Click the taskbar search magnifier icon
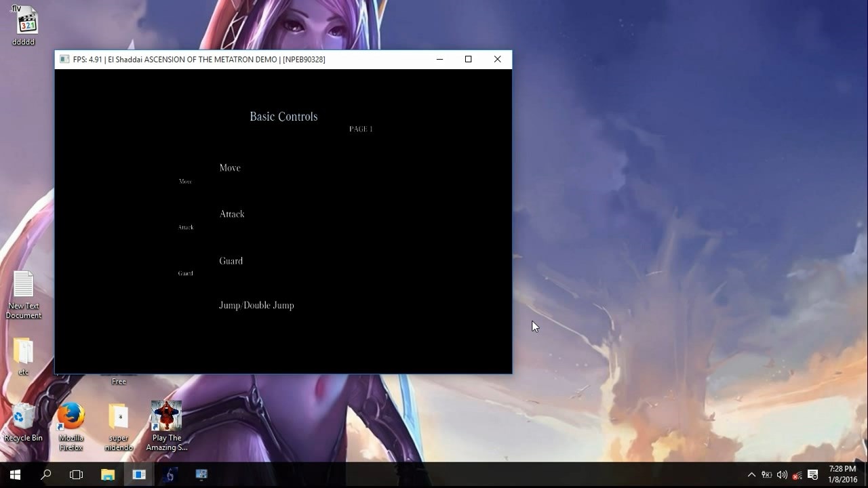The image size is (868, 488). click(x=46, y=474)
